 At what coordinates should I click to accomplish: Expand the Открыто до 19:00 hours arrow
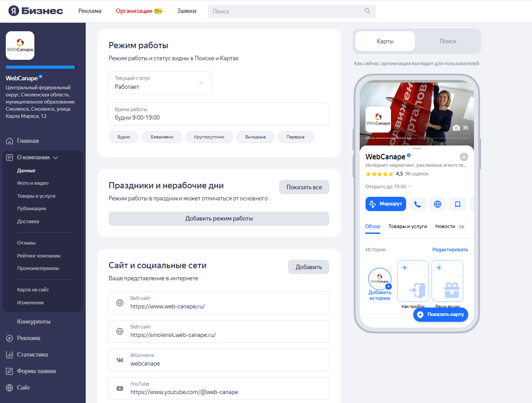coord(410,187)
